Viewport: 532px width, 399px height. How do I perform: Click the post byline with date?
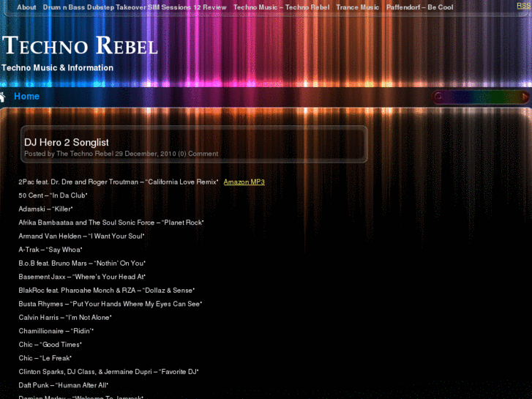pyautogui.click(x=121, y=154)
